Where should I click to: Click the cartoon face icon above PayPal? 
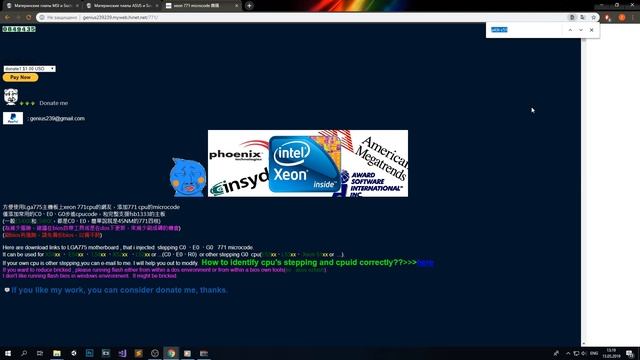point(11,97)
